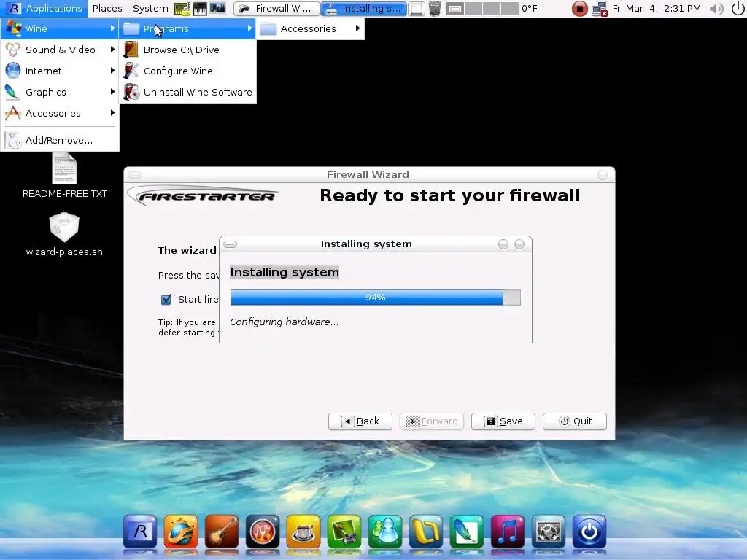Toggle the Start firewall checkbox
Screen dimensions: 747x560
[166, 299]
